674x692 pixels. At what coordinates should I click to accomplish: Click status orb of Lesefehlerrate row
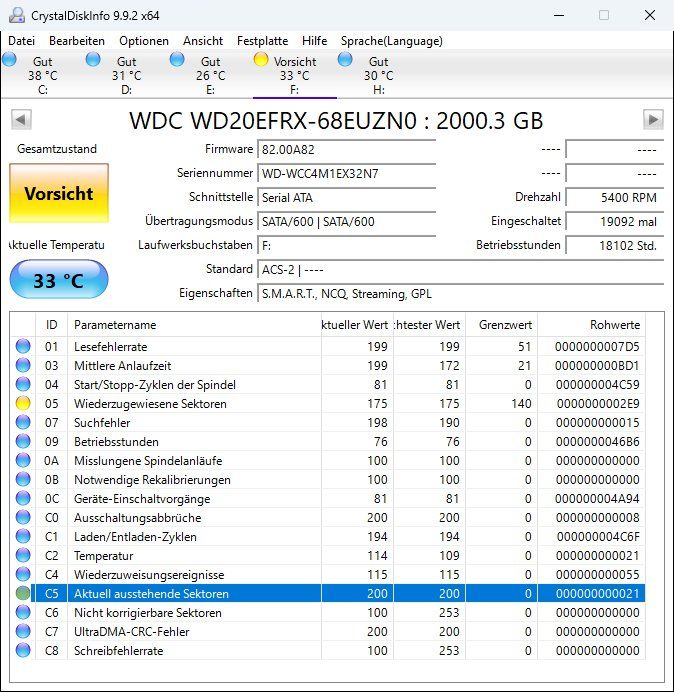tap(23, 346)
